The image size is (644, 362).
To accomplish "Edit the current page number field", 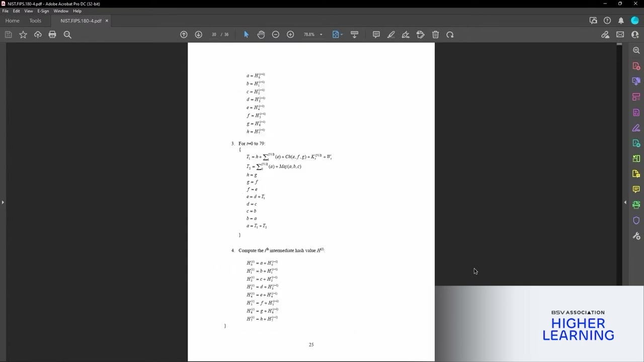I will point(214,35).
